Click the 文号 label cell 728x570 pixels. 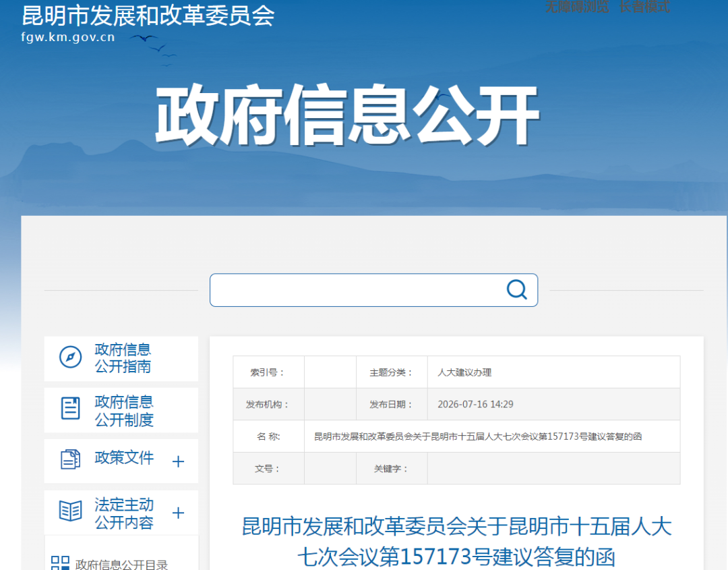[268, 468]
